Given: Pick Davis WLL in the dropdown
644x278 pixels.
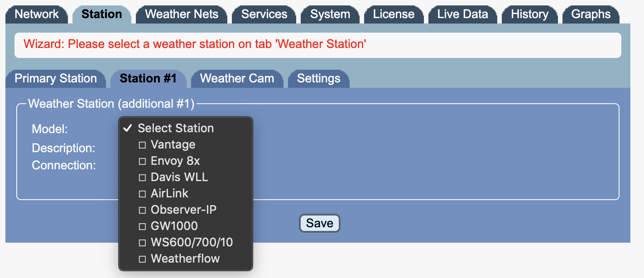Looking at the screenshot, I should point(179,177).
